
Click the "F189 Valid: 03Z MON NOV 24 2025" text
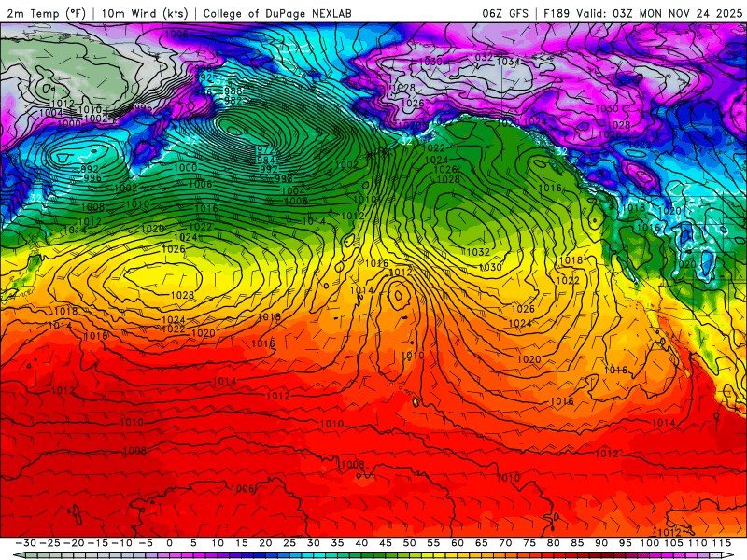(642, 13)
